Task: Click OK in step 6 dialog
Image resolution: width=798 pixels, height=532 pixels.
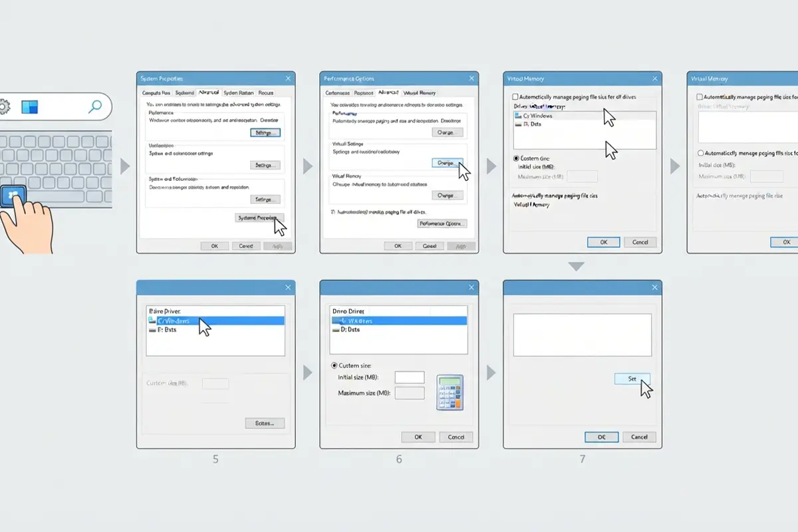Action: [418, 437]
